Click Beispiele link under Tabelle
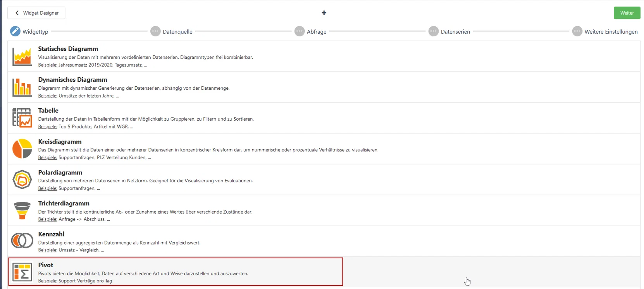 pyautogui.click(x=48, y=127)
